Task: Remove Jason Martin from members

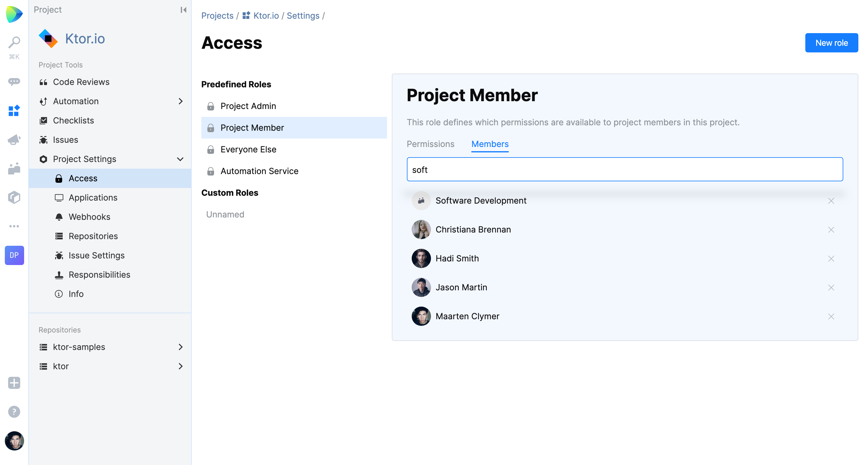Action: (x=831, y=288)
